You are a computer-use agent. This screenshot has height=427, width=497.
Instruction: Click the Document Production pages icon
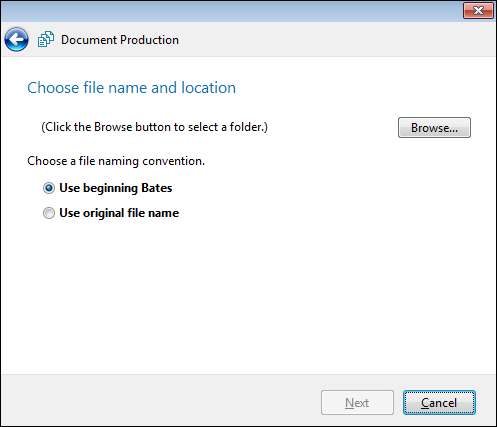46,39
